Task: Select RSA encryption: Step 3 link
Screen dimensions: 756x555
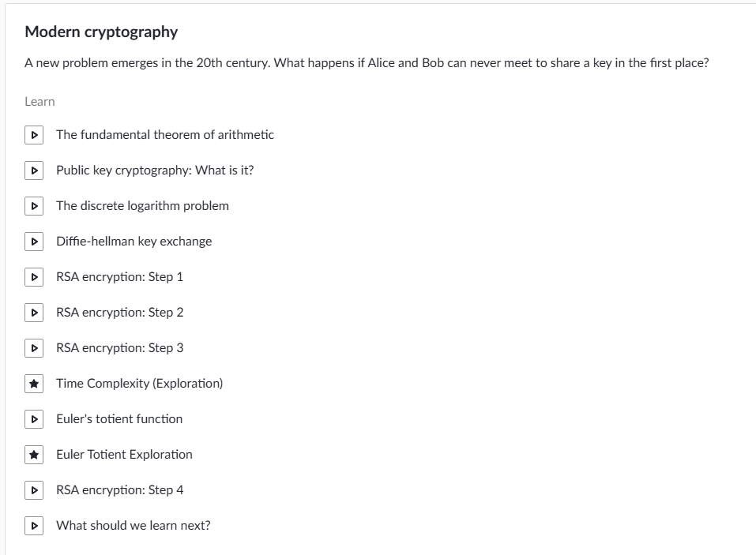Action: coord(119,348)
